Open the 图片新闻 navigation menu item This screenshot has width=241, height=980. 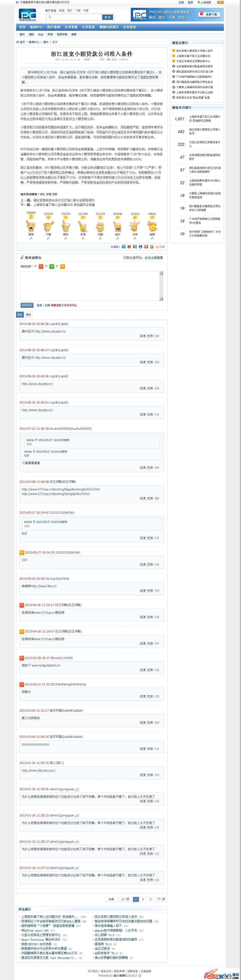pos(54,27)
